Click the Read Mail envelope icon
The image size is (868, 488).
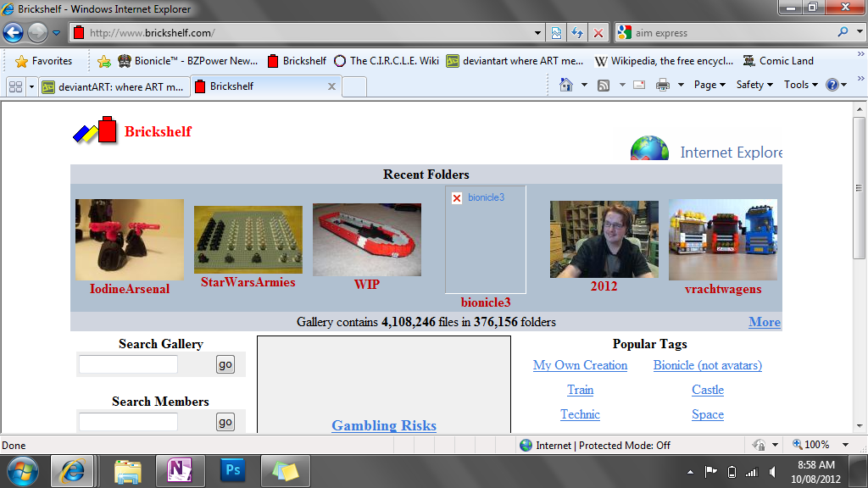pyautogui.click(x=639, y=85)
